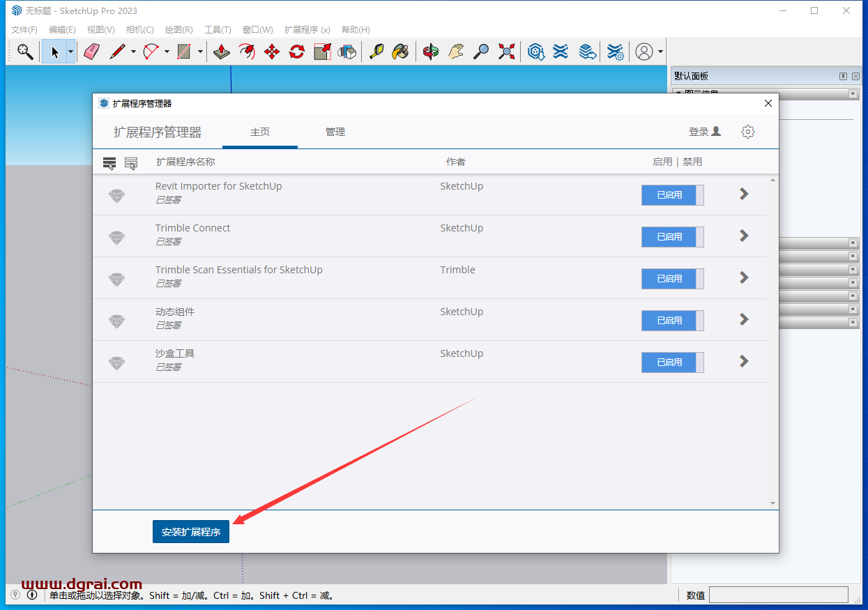Close the 默认面板 tray
868x610 pixels.
point(855,76)
